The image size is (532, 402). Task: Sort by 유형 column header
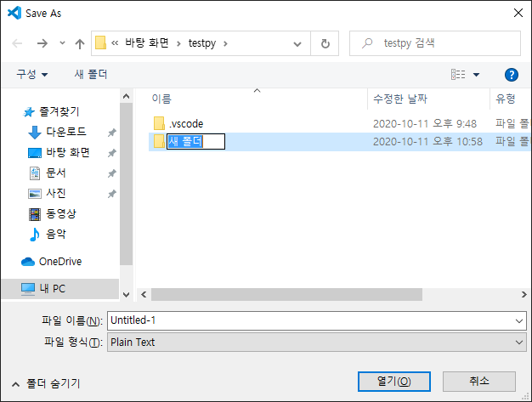[x=506, y=99]
